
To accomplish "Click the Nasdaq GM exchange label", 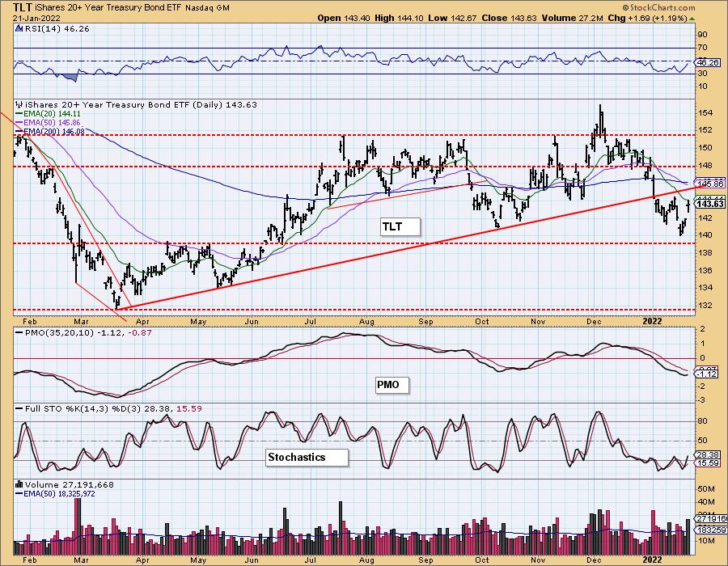I will (x=206, y=8).
